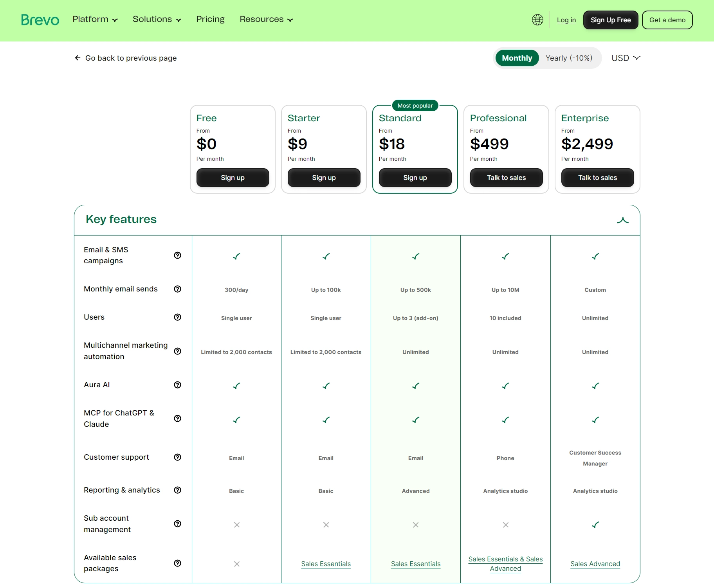This screenshot has height=588, width=714.
Task: Open Sales Essentials link in Starter column
Action: point(326,564)
